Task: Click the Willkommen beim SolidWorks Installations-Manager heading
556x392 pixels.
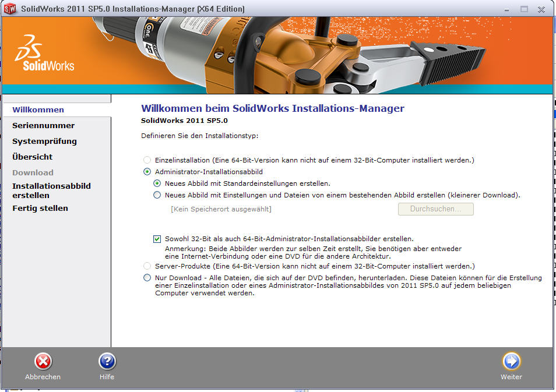Action: pyautogui.click(x=273, y=108)
